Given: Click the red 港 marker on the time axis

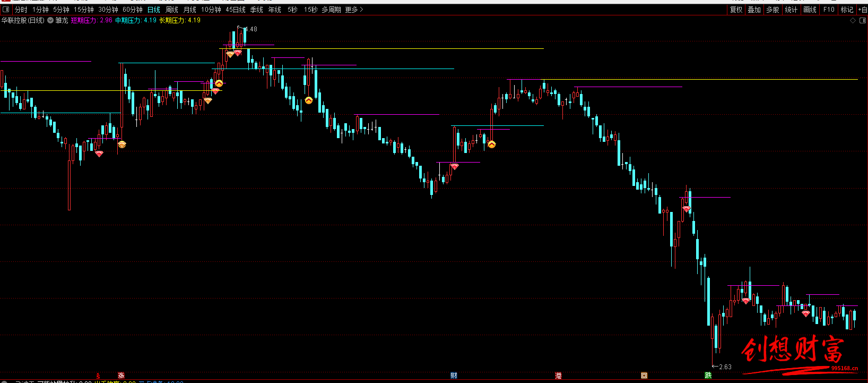Looking at the screenshot, I should tap(558, 376).
